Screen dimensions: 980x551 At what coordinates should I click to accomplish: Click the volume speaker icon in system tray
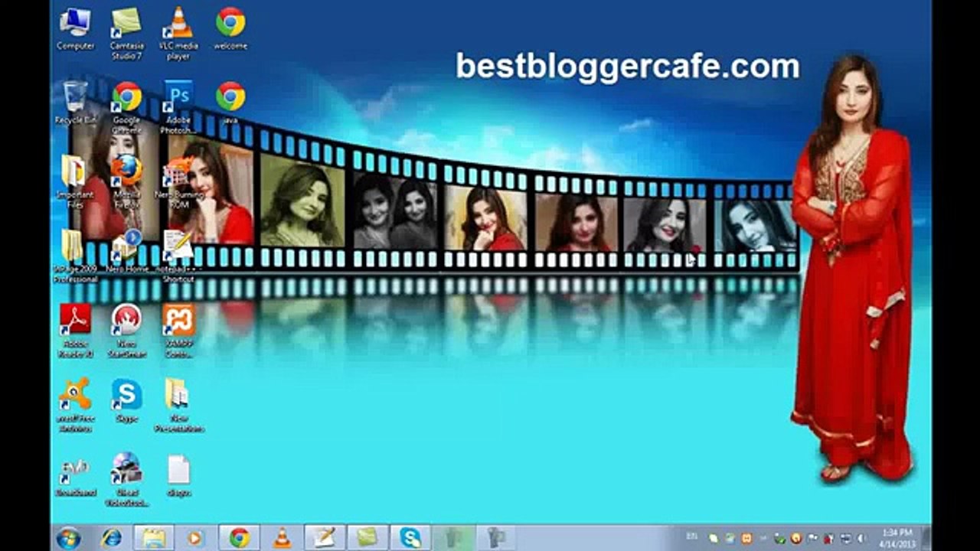tap(862, 539)
